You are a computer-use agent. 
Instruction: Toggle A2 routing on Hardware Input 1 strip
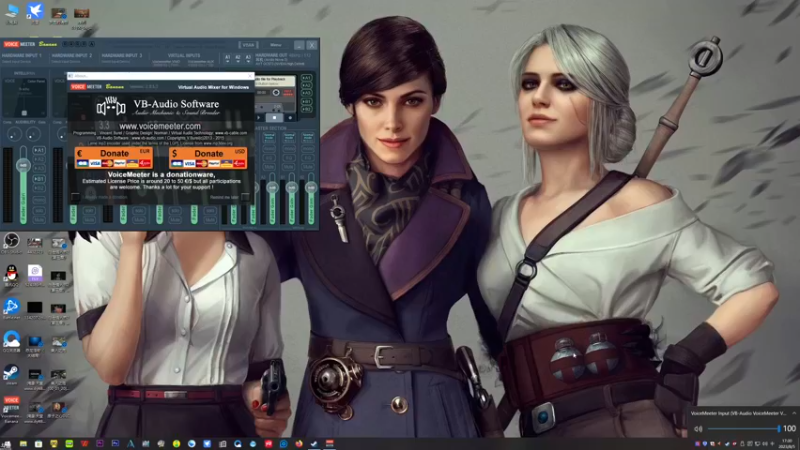[39, 159]
